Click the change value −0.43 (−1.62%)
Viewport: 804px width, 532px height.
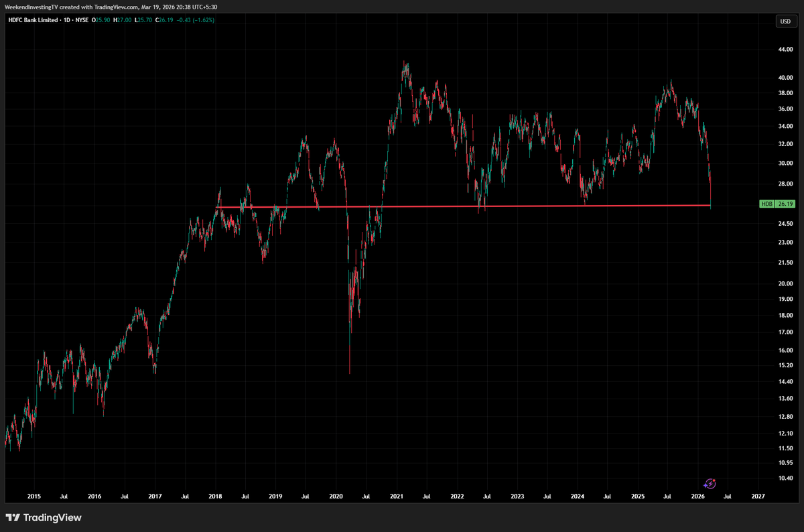(196, 20)
